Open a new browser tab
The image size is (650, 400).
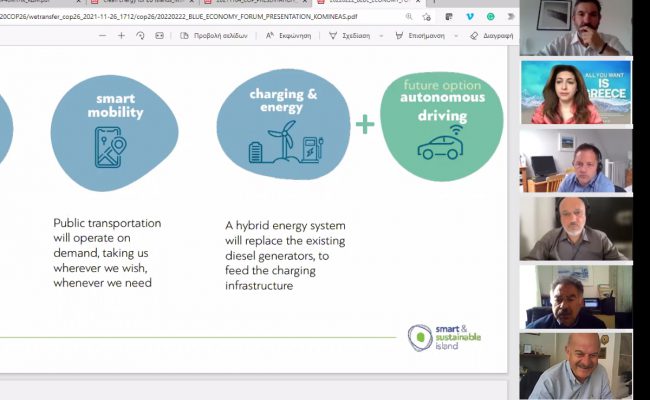click(434, 2)
